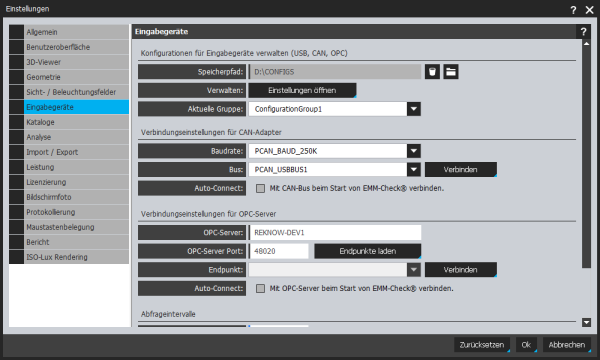Click the Zurücksetzen button
600x360 pixels.
click(482, 345)
